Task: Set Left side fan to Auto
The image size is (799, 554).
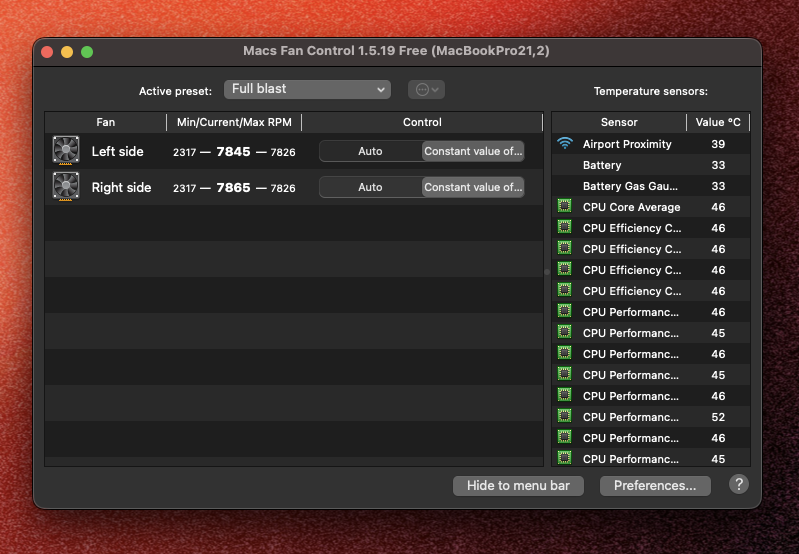Action: 370,151
